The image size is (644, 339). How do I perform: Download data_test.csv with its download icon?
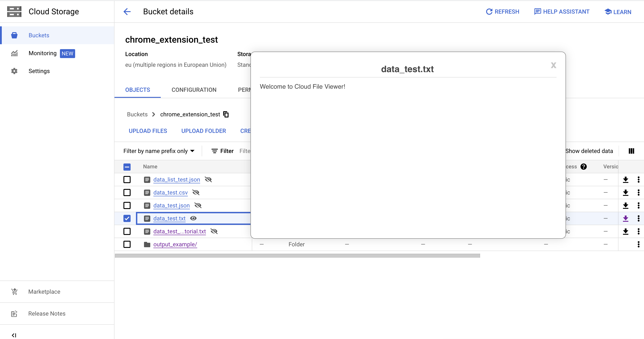(x=625, y=193)
